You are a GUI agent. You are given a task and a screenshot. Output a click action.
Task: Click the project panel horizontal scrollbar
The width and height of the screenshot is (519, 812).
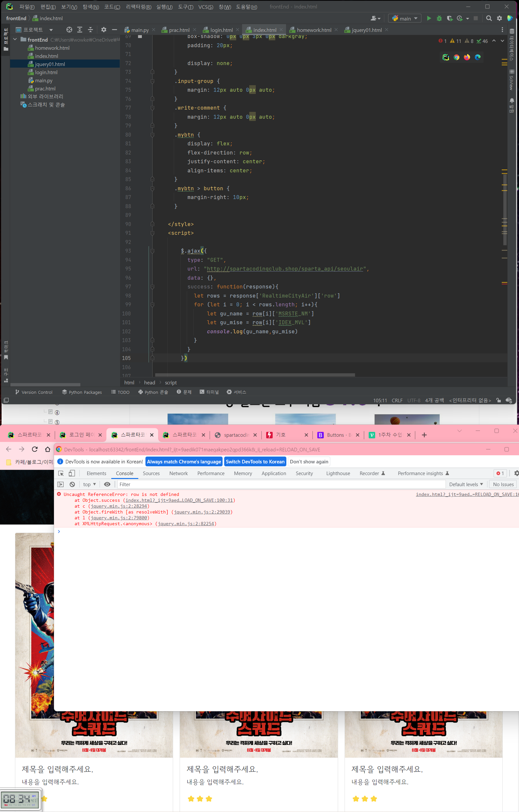(45, 384)
